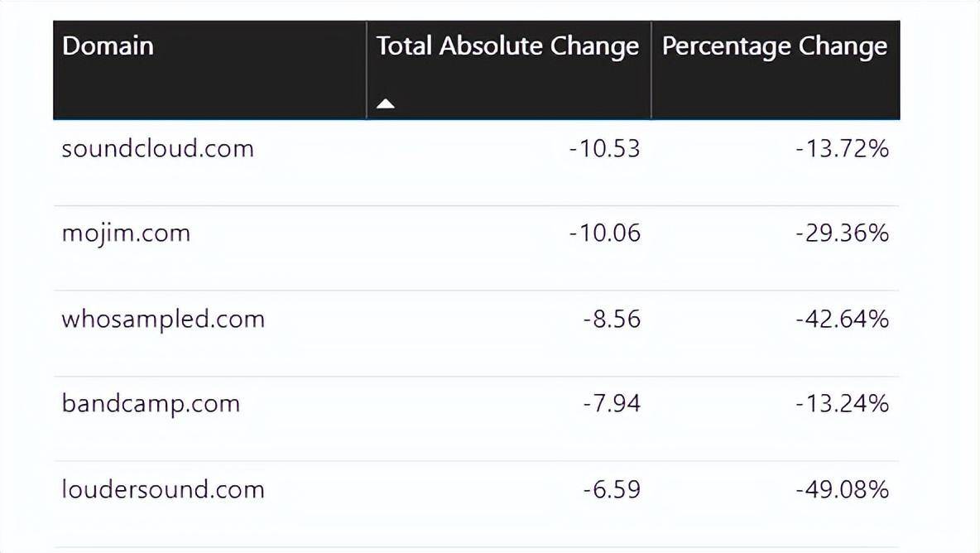The width and height of the screenshot is (980, 553).
Task: Click the -13.24% percentage cell
Action: 842,404
